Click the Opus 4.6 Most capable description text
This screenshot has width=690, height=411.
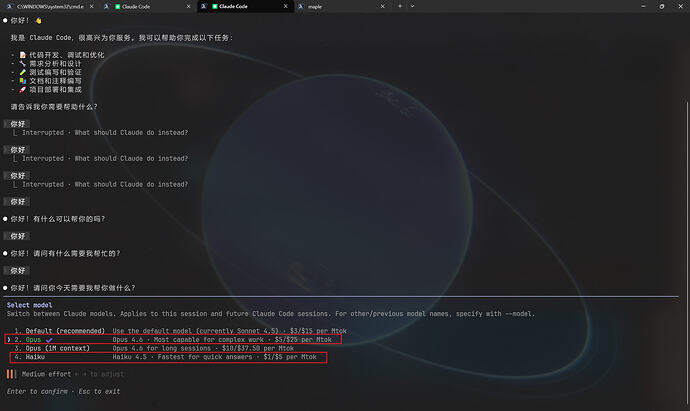[x=222, y=340]
